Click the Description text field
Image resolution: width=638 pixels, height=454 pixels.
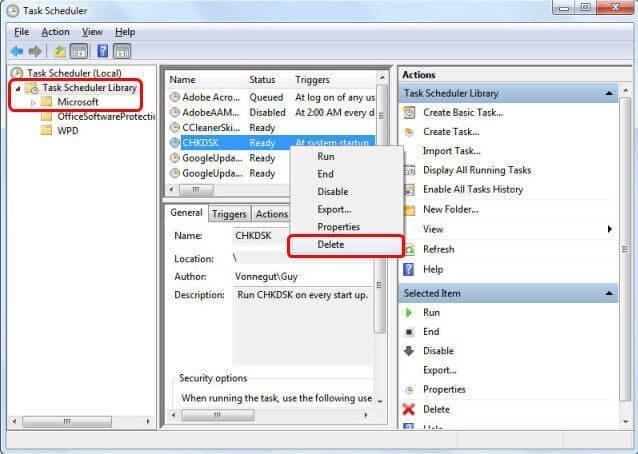point(303,326)
